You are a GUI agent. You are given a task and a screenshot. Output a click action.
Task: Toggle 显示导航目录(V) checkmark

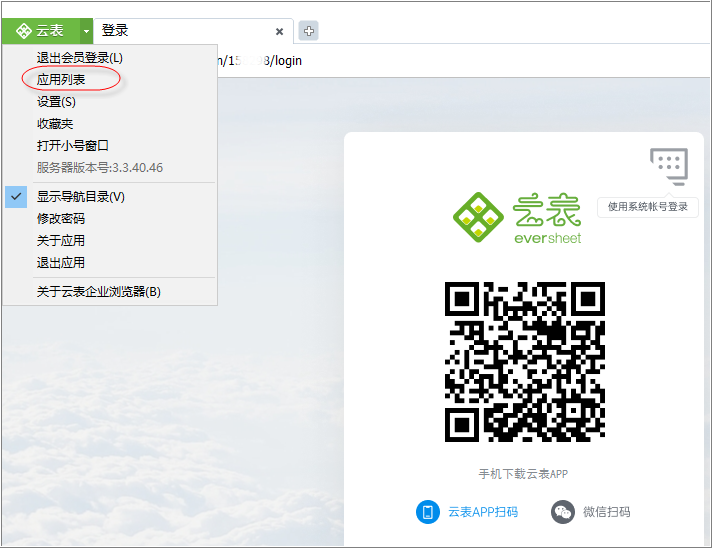[16, 197]
